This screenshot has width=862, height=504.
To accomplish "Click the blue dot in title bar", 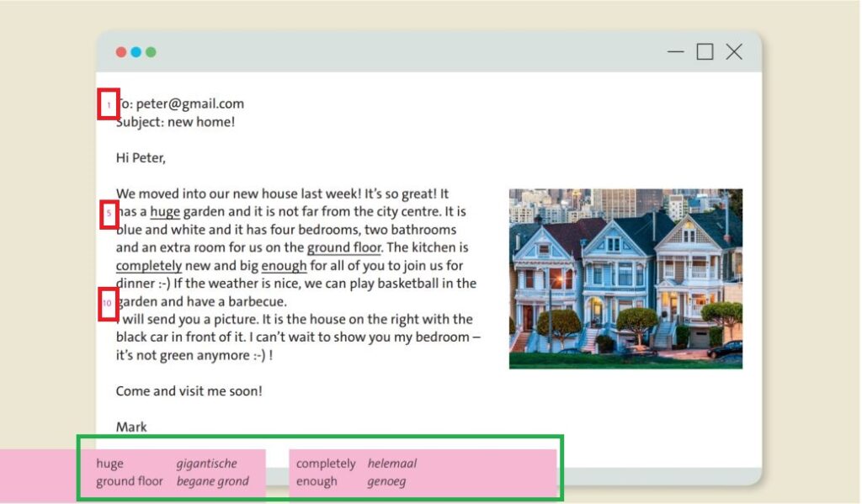I will (136, 52).
